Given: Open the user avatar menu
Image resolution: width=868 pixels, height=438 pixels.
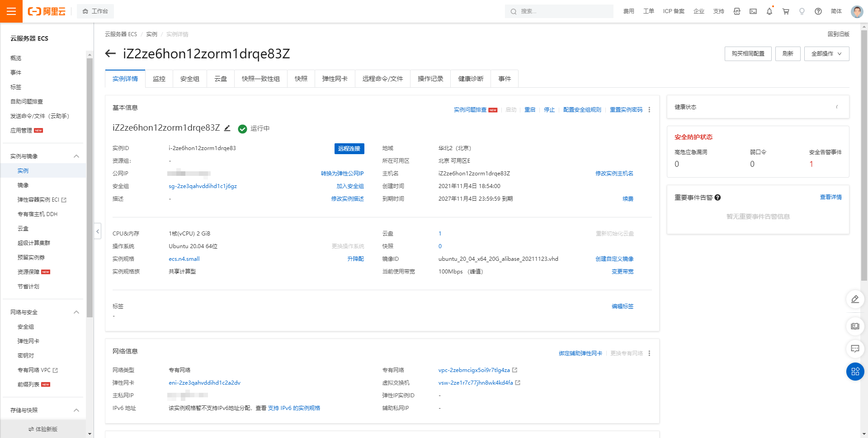Looking at the screenshot, I should click(857, 11).
